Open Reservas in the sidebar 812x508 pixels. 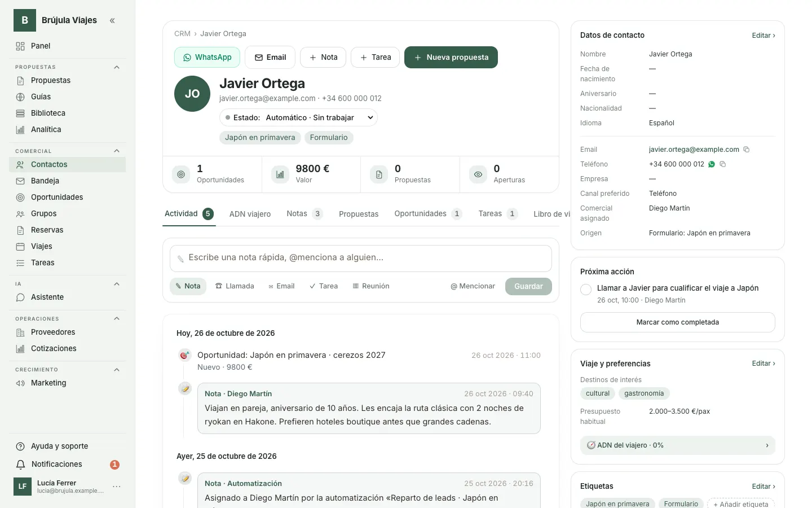[68, 230]
